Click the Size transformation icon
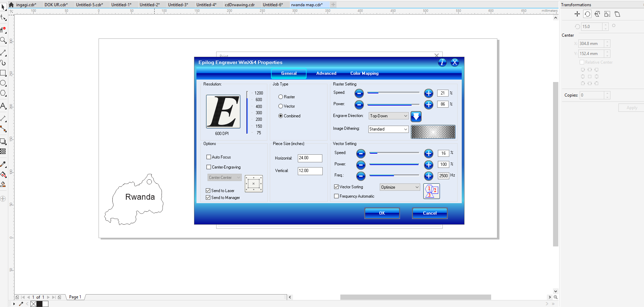 607,14
